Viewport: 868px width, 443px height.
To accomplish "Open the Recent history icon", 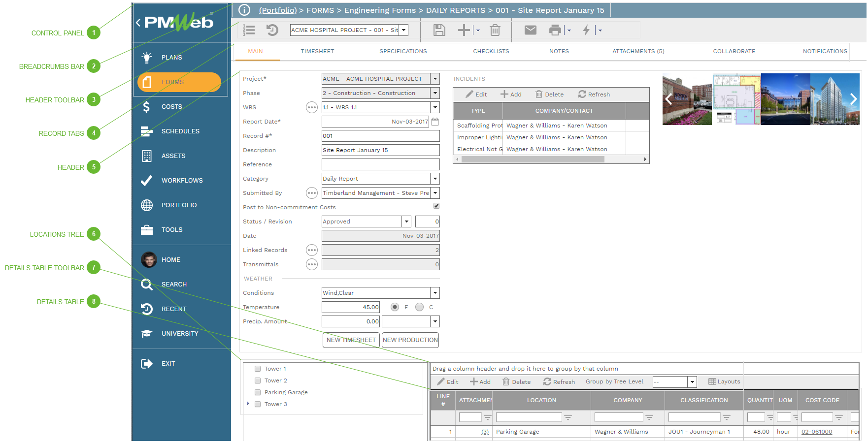I will (147, 309).
